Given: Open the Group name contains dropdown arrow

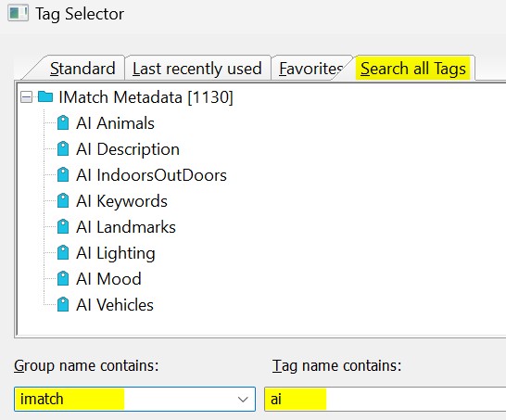Looking at the screenshot, I should (243, 400).
